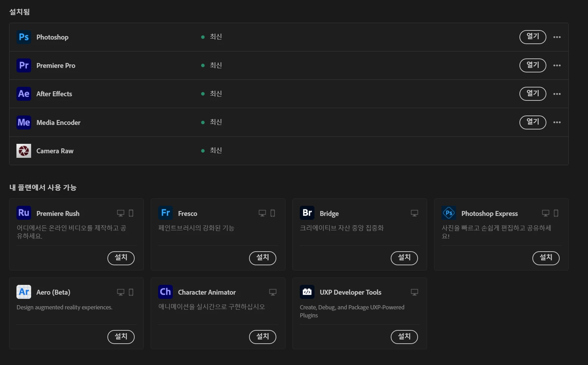Click mobile platform icon on Fresco card
The width and height of the screenshot is (588, 365).
point(273,213)
